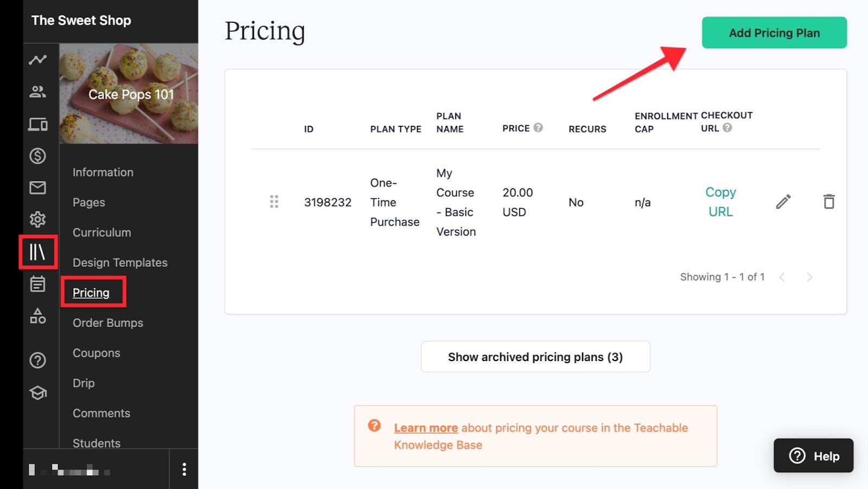868x489 pixels.
Task: Edit pricing plan with pencil icon
Action: (783, 202)
